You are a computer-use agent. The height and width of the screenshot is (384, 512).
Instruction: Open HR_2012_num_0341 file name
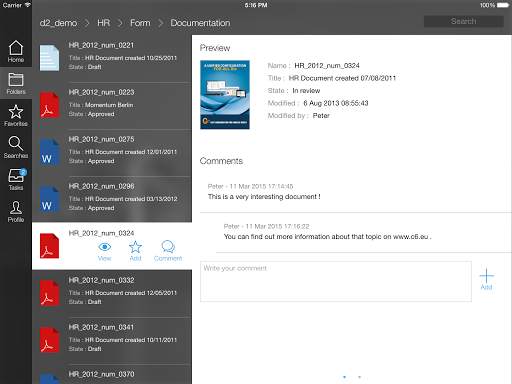point(101,327)
